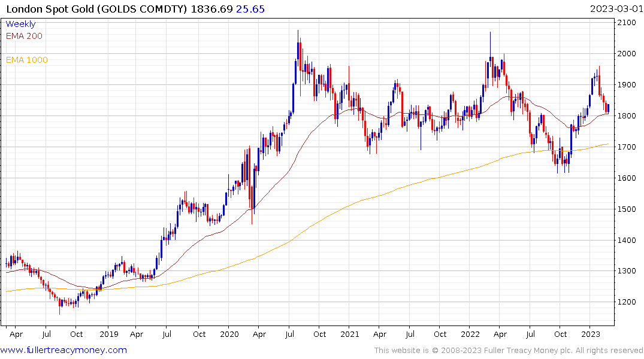The height and width of the screenshot is (359, 644).
Task: Select the copyright notice for Fuller Treacy Money
Action: pyautogui.click(x=509, y=351)
